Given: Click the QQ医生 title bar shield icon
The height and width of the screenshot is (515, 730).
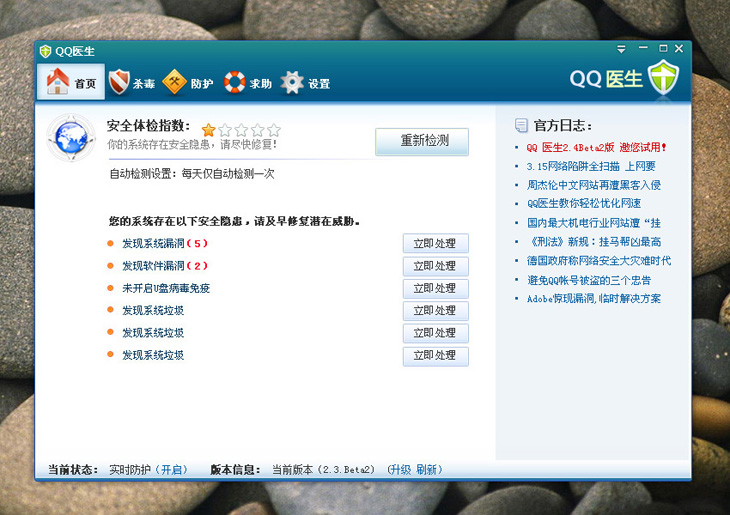Looking at the screenshot, I should tap(45, 51).
